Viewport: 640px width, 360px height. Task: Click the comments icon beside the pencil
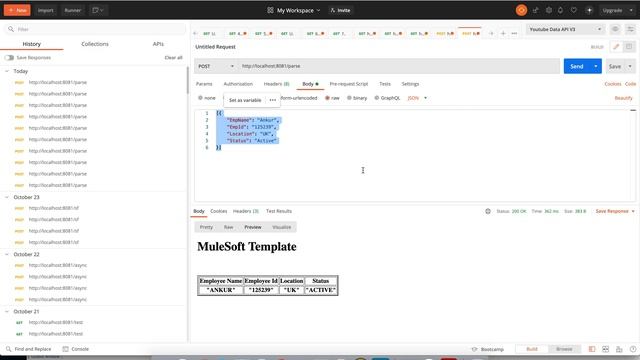629,47
